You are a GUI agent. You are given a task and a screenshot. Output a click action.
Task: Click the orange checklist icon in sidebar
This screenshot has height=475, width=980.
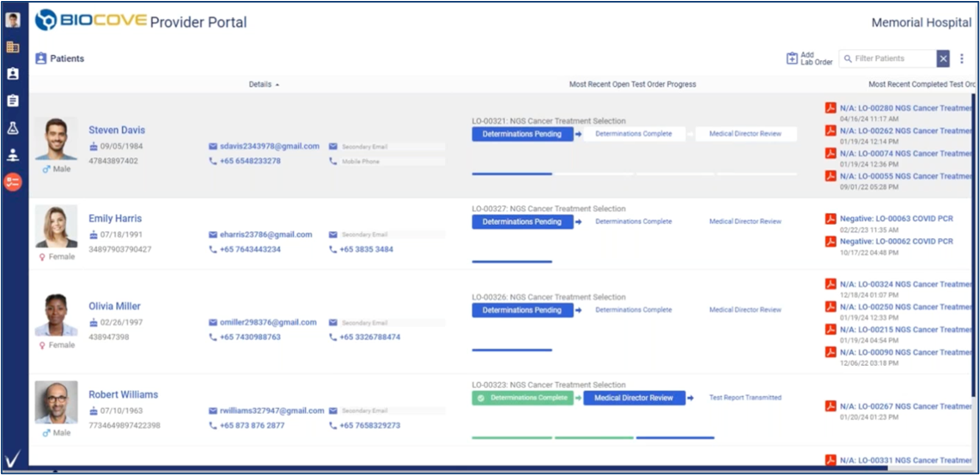point(13,181)
